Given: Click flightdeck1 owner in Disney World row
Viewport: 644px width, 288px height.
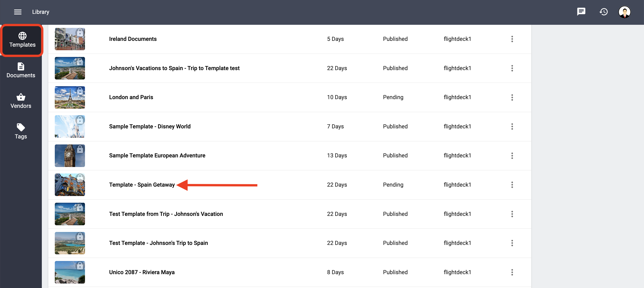Looking at the screenshot, I should point(457,127).
